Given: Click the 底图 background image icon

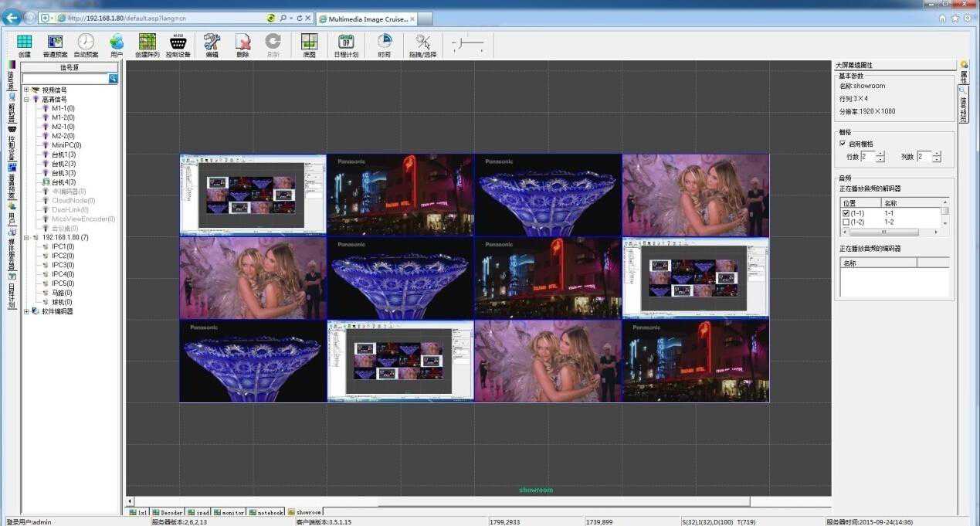Looking at the screenshot, I should coord(309,42).
